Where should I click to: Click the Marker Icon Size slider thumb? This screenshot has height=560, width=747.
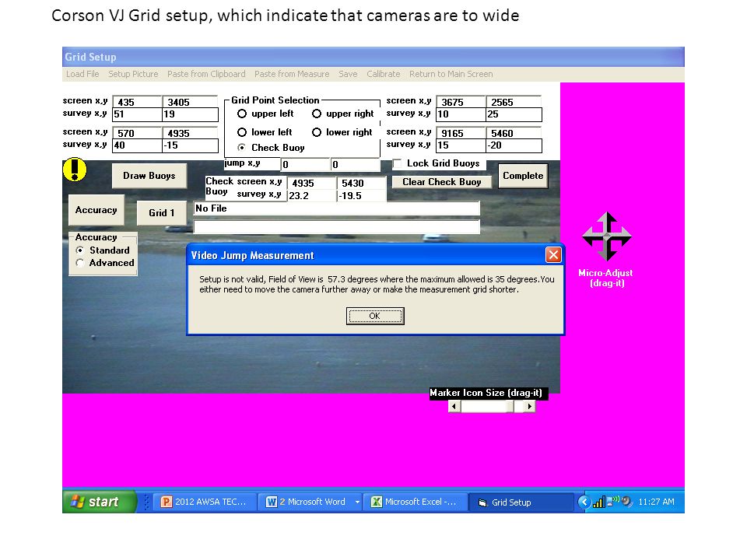(x=510, y=406)
